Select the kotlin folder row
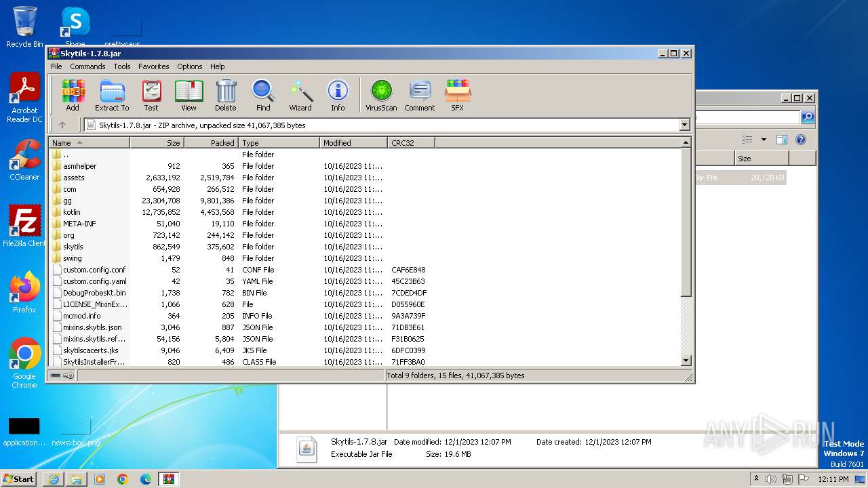Screen dimensions: 868x488 [365, 212]
